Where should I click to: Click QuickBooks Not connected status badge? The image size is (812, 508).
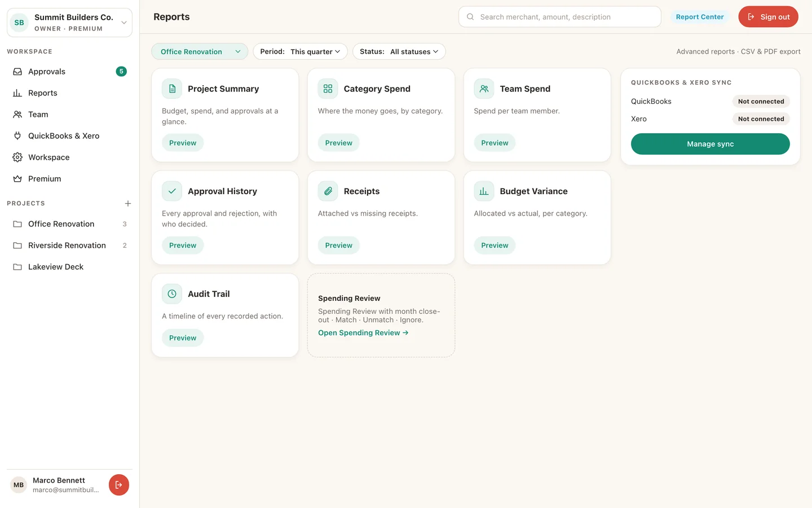tap(761, 102)
